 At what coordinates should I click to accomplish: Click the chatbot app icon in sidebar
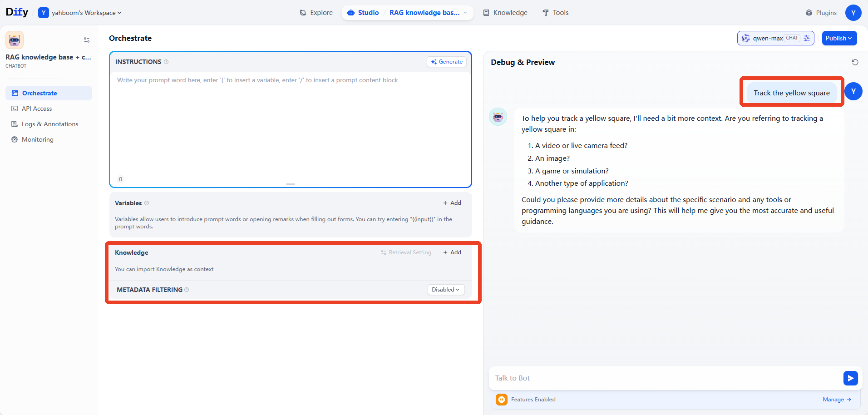(x=15, y=40)
